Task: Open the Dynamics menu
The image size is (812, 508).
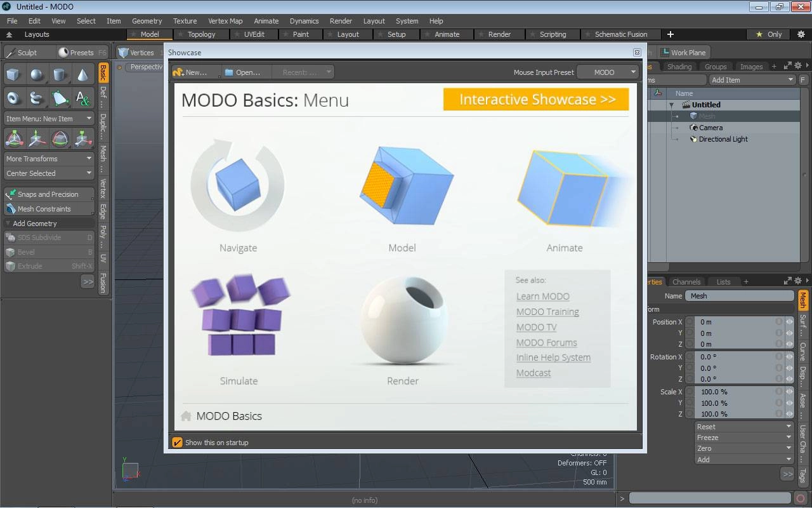Action: (304, 21)
